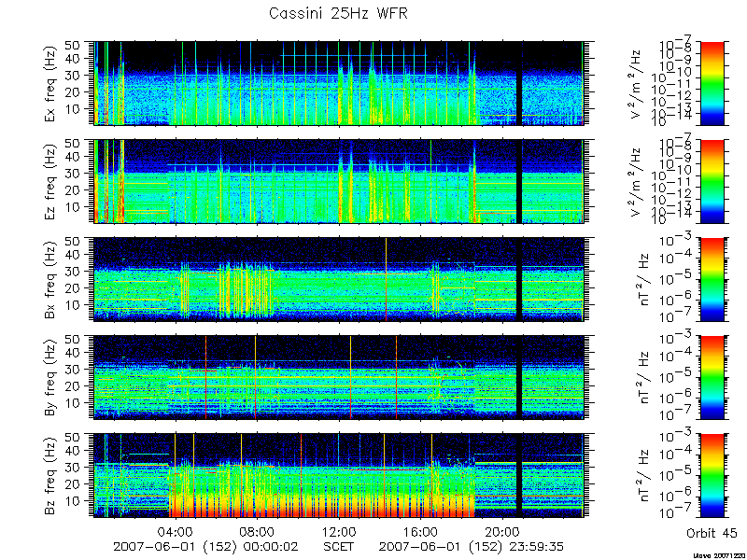747x560 pixels.
Task: Click the "SCET" time axis label
Action: (339, 546)
